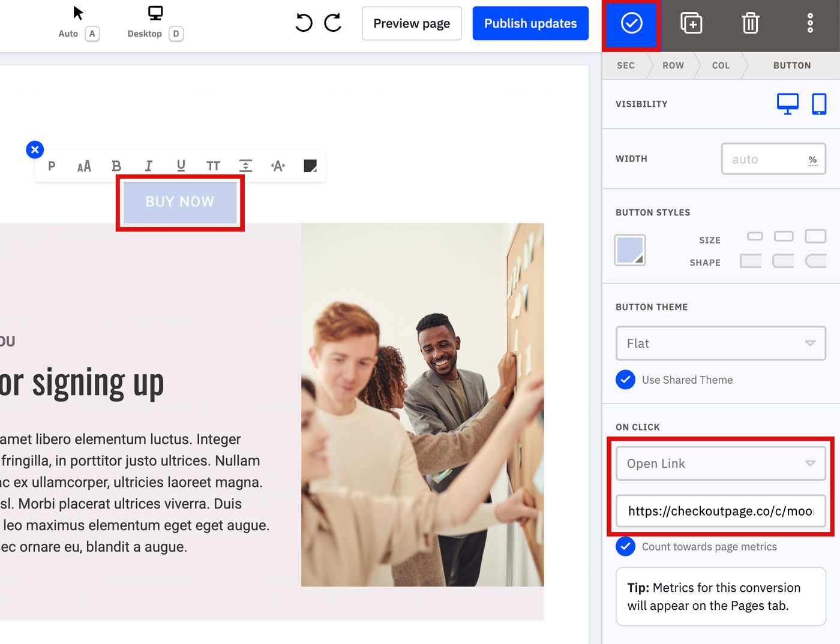Uncheck Use Shared Theme
This screenshot has width=840, height=644.
[625, 380]
